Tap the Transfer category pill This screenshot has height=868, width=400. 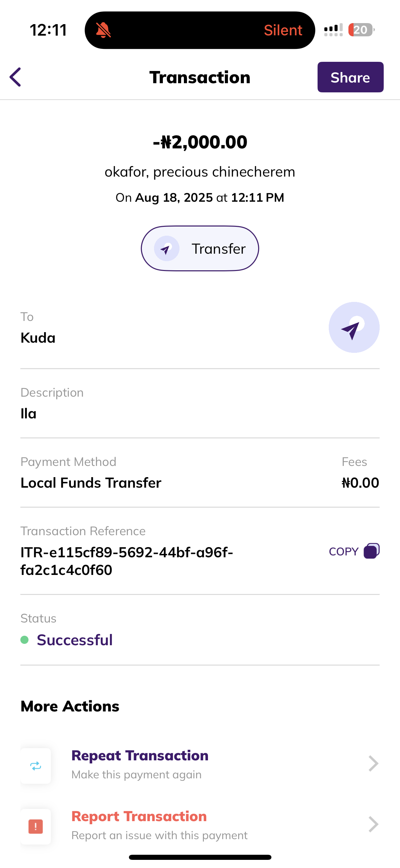(x=200, y=249)
